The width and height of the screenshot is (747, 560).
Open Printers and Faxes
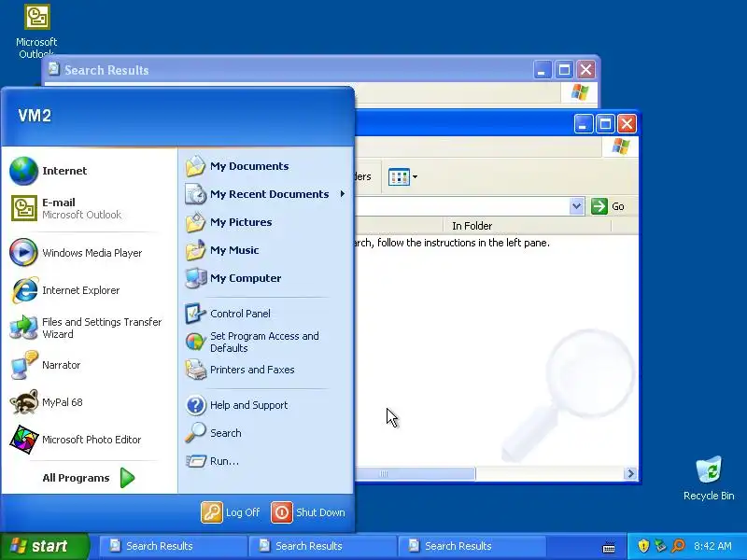tap(266, 370)
